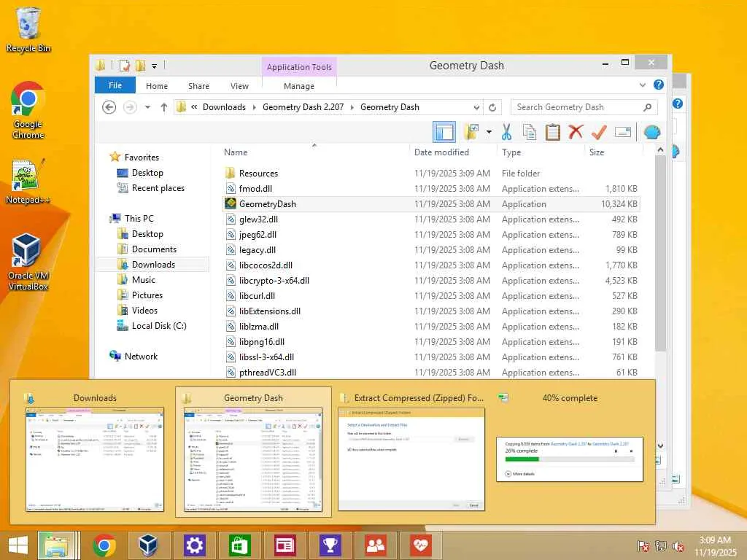The height and width of the screenshot is (560, 747).
Task: Open the Home ribbon tab
Action: pos(157,86)
